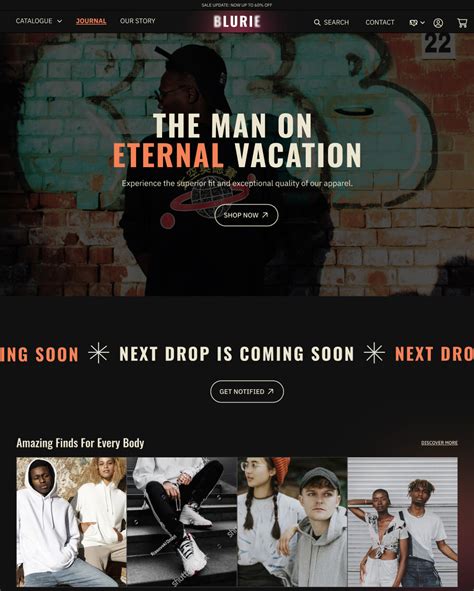The width and height of the screenshot is (474, 591).
Task: Open the user account icon
Action: click(438, 23)
